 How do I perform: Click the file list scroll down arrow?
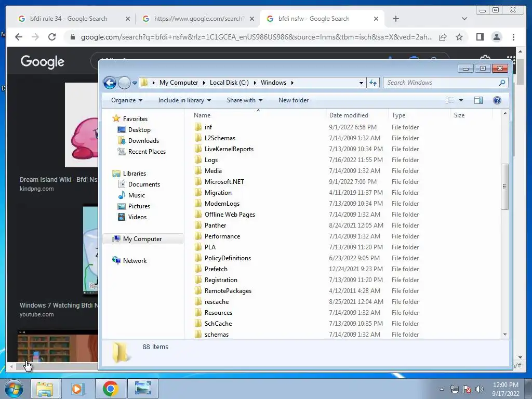(504, 335)
